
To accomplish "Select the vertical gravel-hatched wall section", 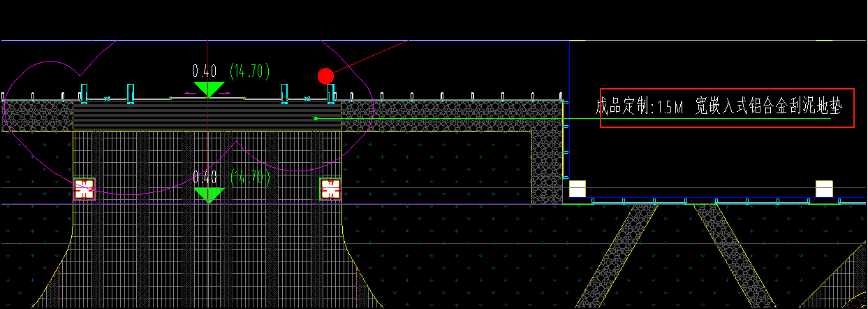I will point(546,168).
